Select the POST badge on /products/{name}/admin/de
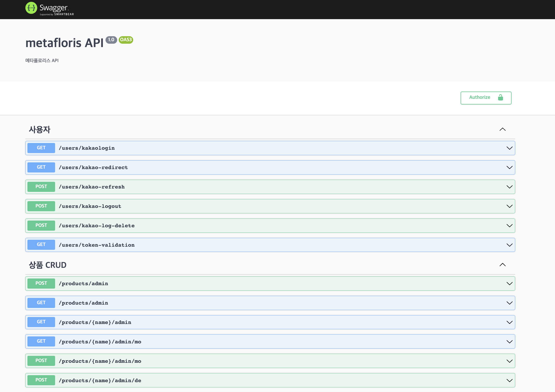The width and height of the screenshot is (555, 392). coord(41,380)
